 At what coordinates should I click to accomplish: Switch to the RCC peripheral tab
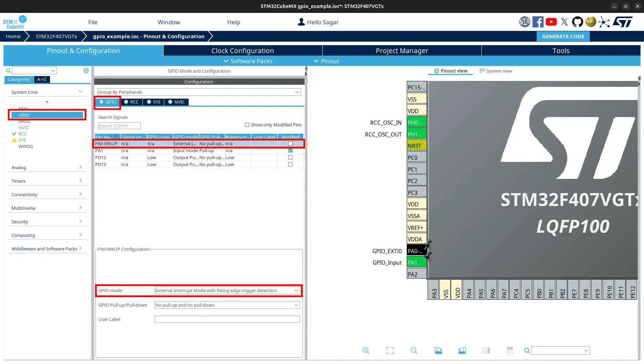131,102
